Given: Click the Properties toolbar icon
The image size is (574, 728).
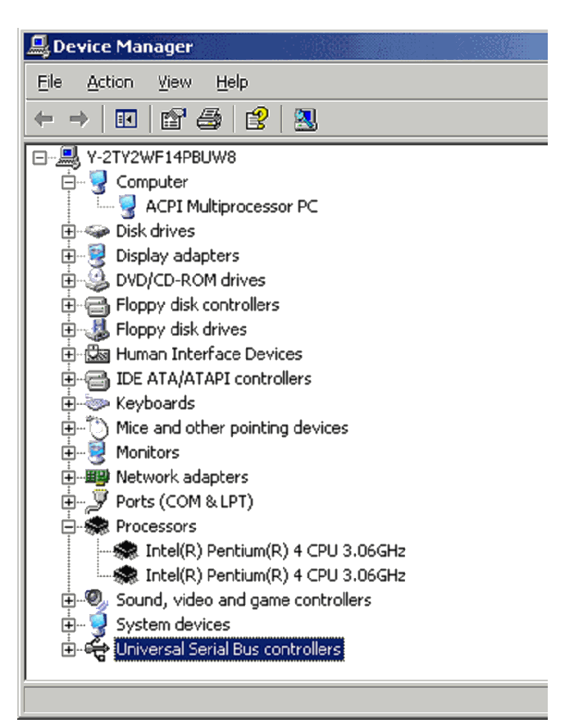Looking at the screenshot, I should (173, 120).
